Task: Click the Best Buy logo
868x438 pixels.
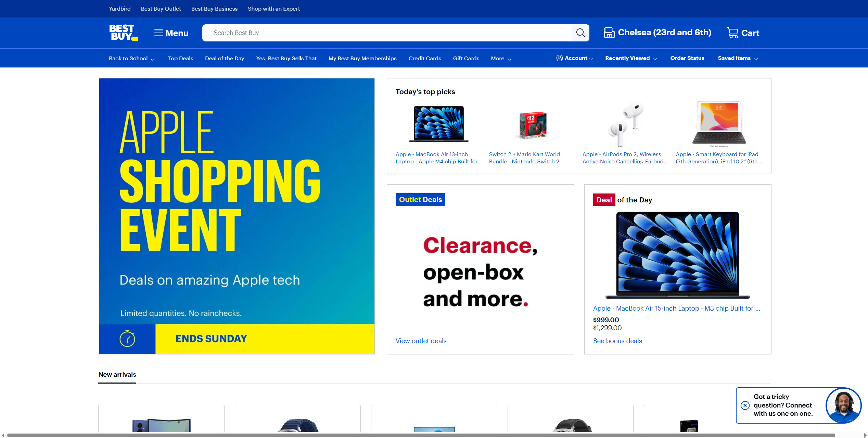Action: tap(123, 33)
